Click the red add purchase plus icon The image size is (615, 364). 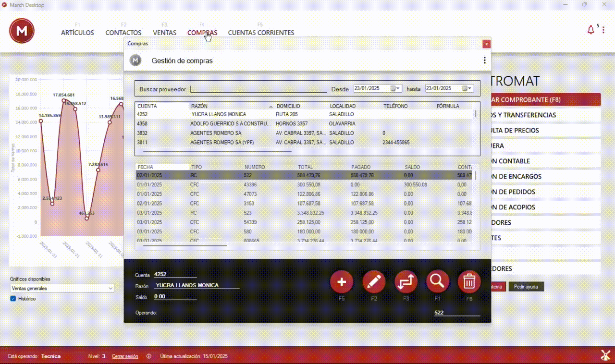[342, 282]
